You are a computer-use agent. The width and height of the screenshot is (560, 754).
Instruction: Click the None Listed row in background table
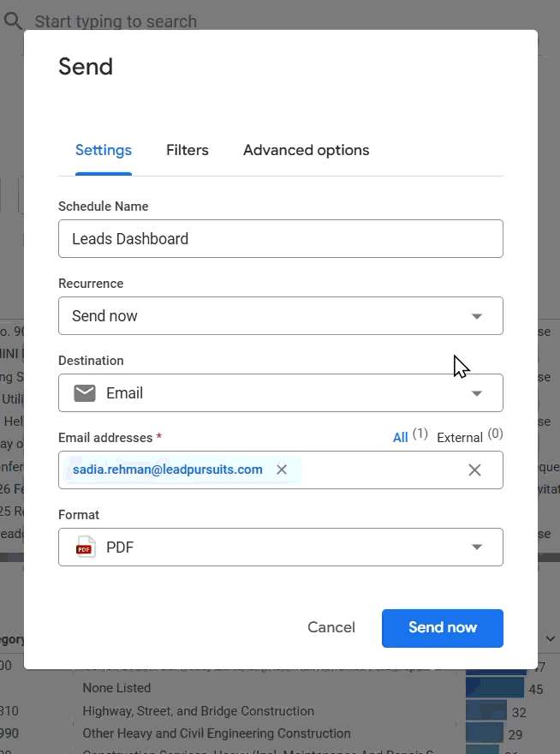click(116, 688)
